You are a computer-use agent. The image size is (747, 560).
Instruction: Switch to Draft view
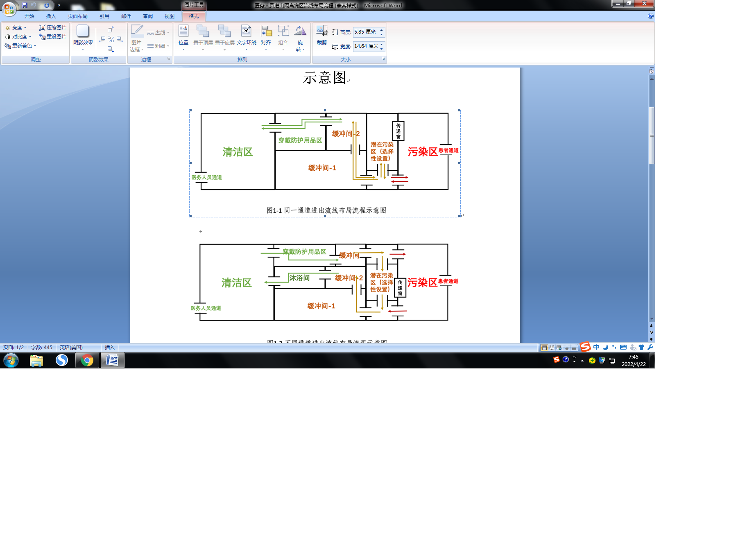574,348
